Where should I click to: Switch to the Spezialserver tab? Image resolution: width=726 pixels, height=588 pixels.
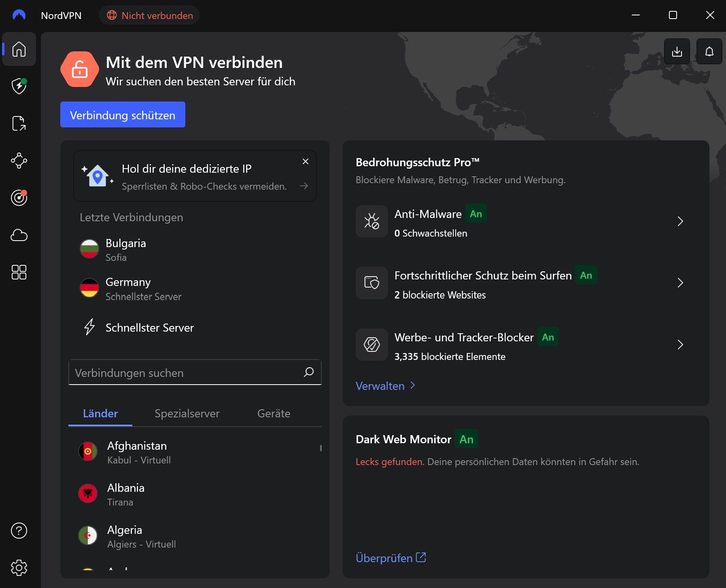pos(187,413)
